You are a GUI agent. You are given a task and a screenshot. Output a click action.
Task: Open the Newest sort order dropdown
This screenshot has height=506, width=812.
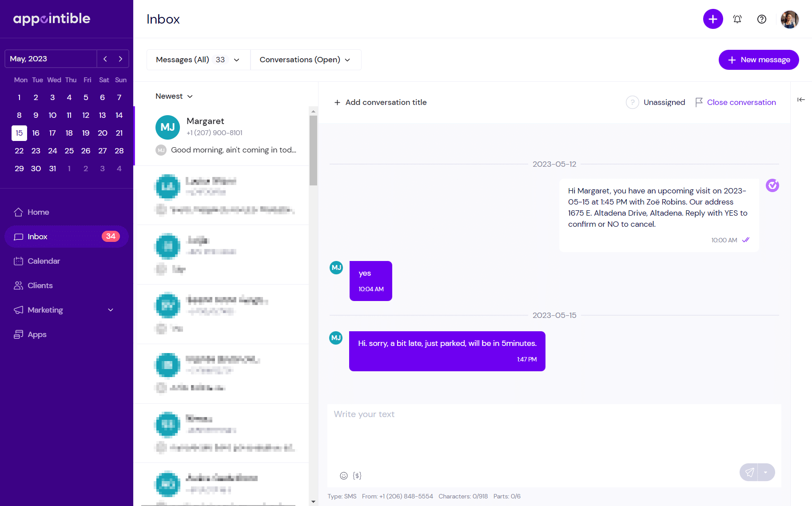pyautogui.click(x=174, y=96)
